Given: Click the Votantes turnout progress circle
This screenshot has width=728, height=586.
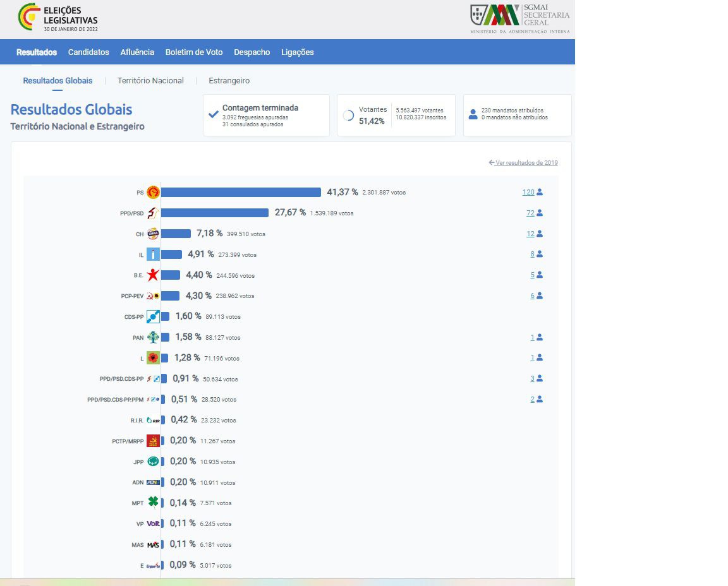Looking at the screenshot, I should point(348,116).
